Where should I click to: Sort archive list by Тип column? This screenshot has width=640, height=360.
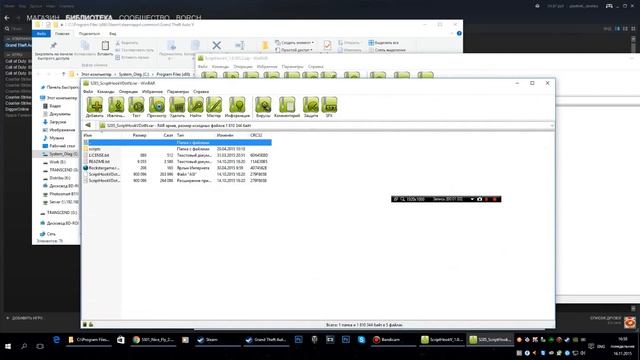(180, 135)
